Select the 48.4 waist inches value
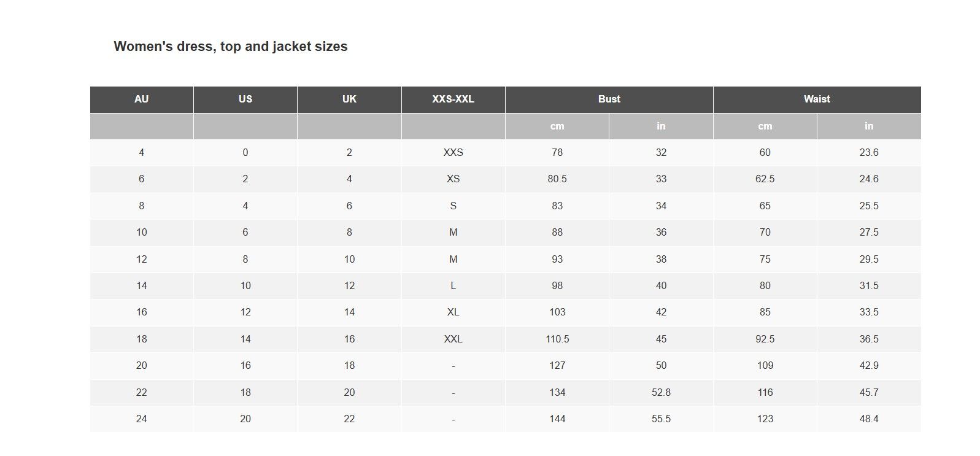Screen dimensions: 980x456 [x=869, y=419]
